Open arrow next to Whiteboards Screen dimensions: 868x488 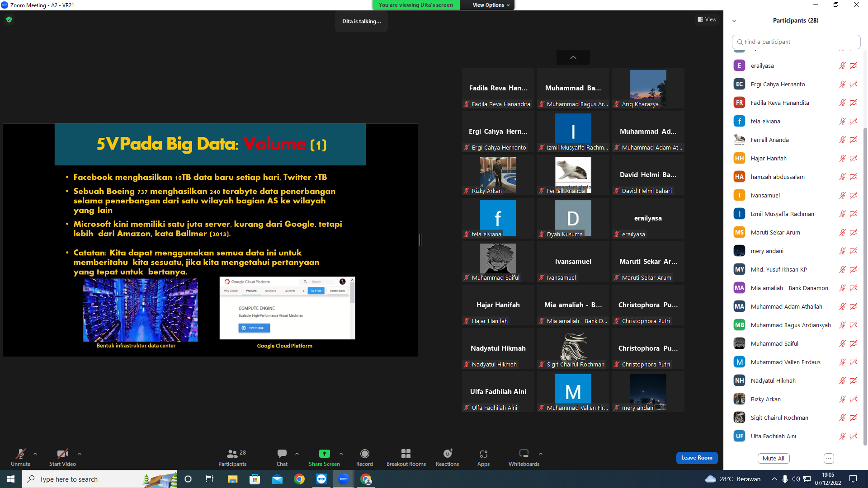click(x=541, y=454)
